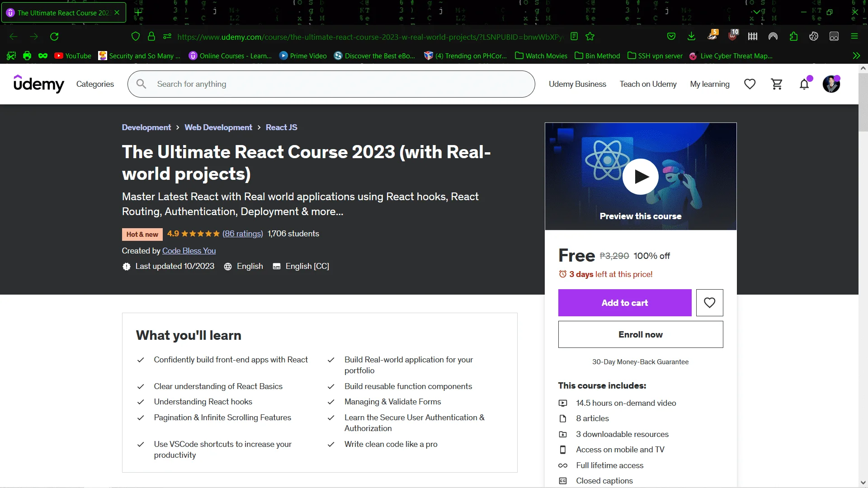Screen dimensions: 868x488
Task: Open the user profile avatar
Action: click(x=831, y=84)
